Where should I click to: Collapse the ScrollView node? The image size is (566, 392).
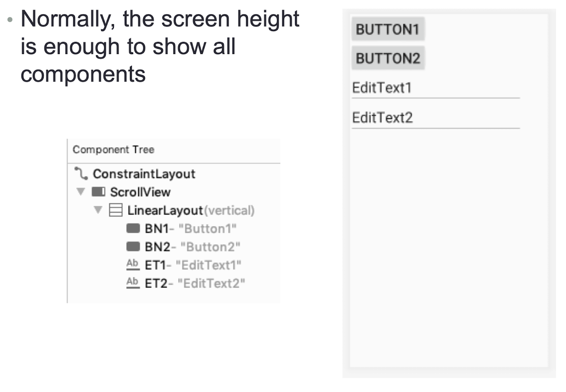click(x=81, y=192)
